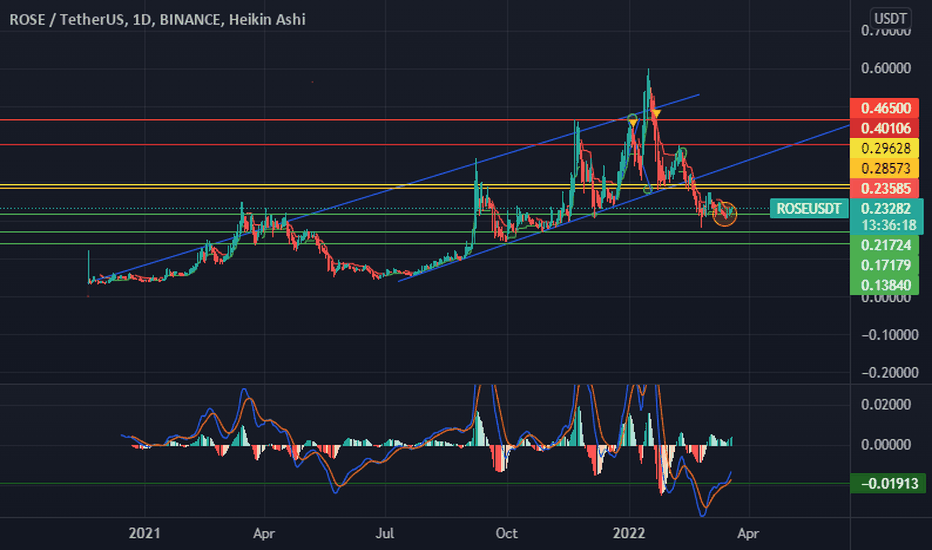Click the Jul time axis label
The image size is (932, 550).
point(385,533)
